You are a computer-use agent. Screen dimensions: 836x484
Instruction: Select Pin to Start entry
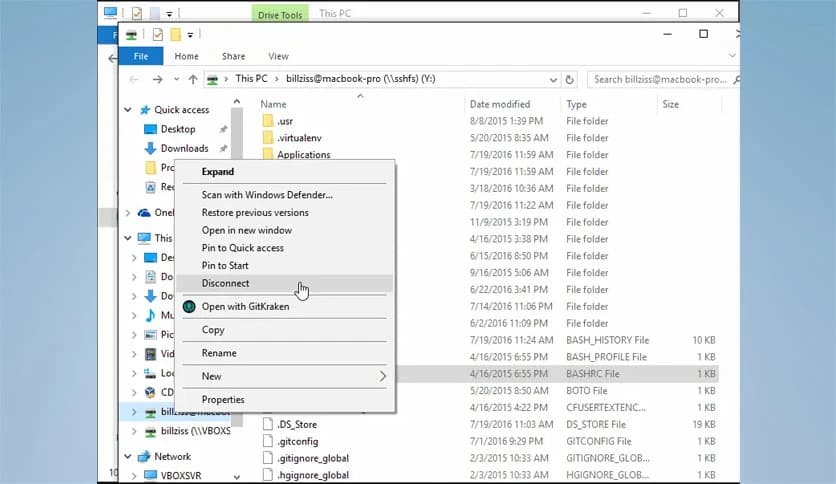click(x=284, y=265)
